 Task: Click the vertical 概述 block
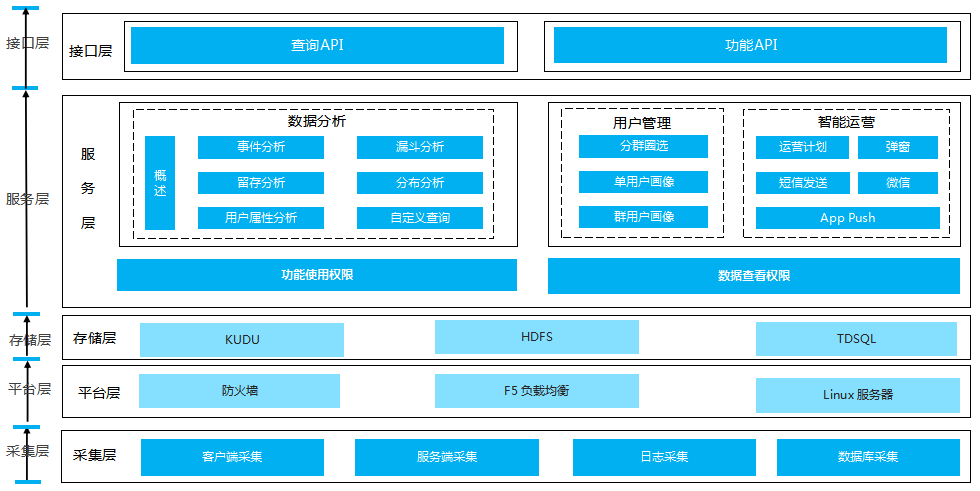coord(160,183)
